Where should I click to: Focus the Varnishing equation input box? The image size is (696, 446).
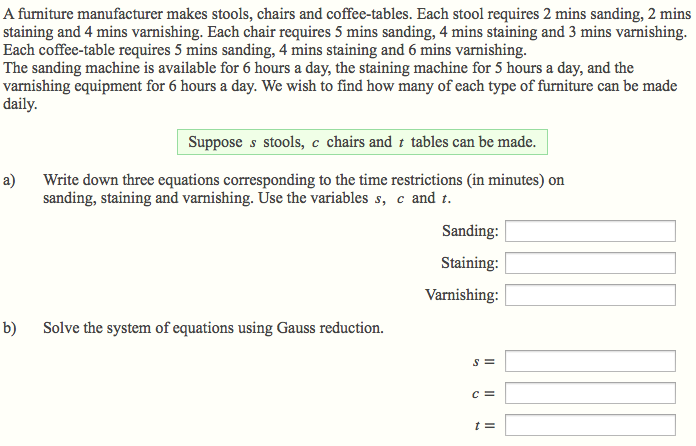click(x=590, y=295)
